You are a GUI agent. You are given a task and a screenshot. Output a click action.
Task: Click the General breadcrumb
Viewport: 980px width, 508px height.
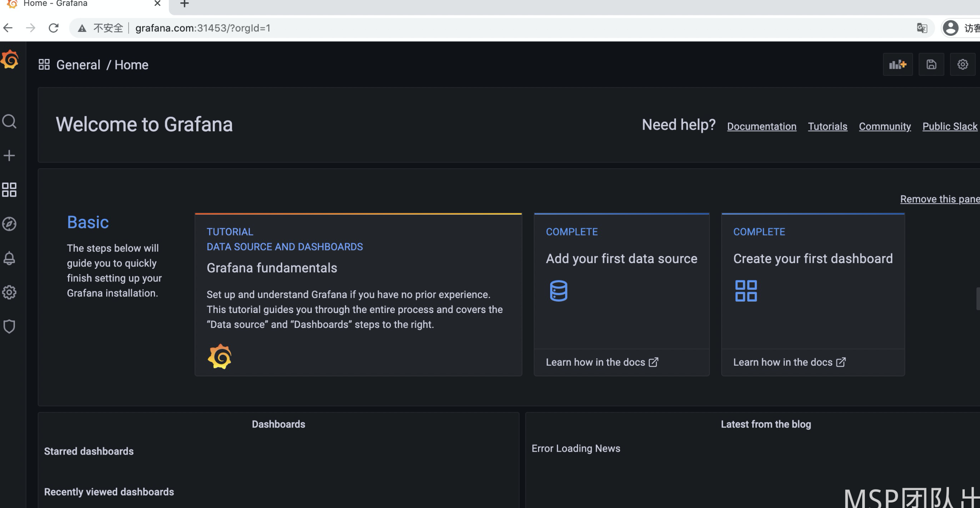[x=78, y=65]
